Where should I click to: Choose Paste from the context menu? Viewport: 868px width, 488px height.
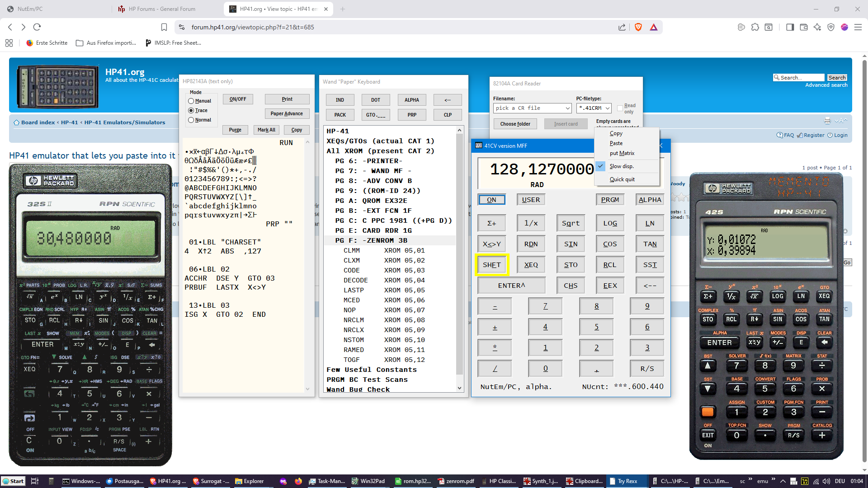616,143
